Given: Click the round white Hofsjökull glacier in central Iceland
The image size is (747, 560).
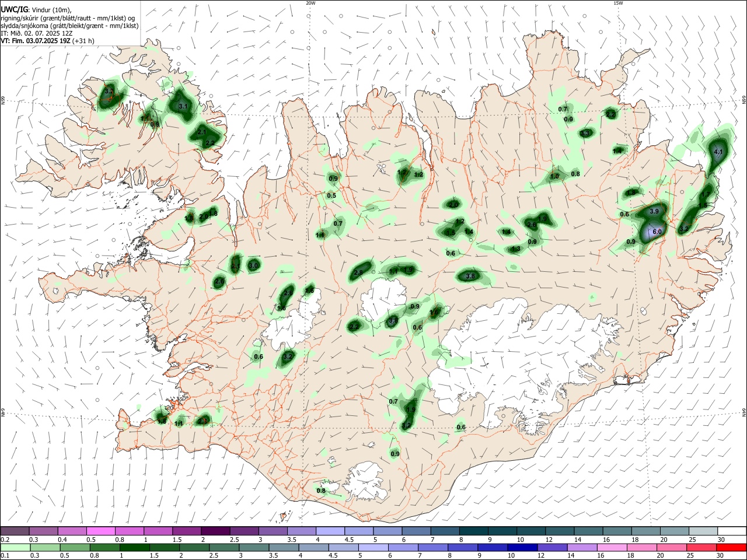Looking at the screenshot, I should click(384, 299).
